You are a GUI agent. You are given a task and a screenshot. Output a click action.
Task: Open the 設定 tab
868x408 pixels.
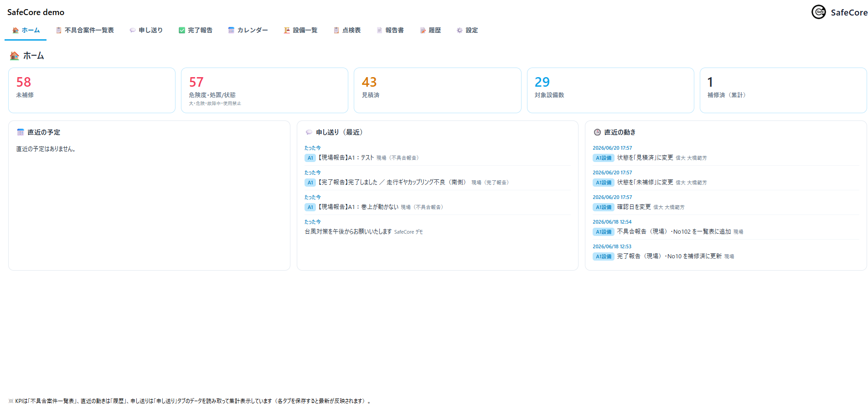(x=467, y=30)
